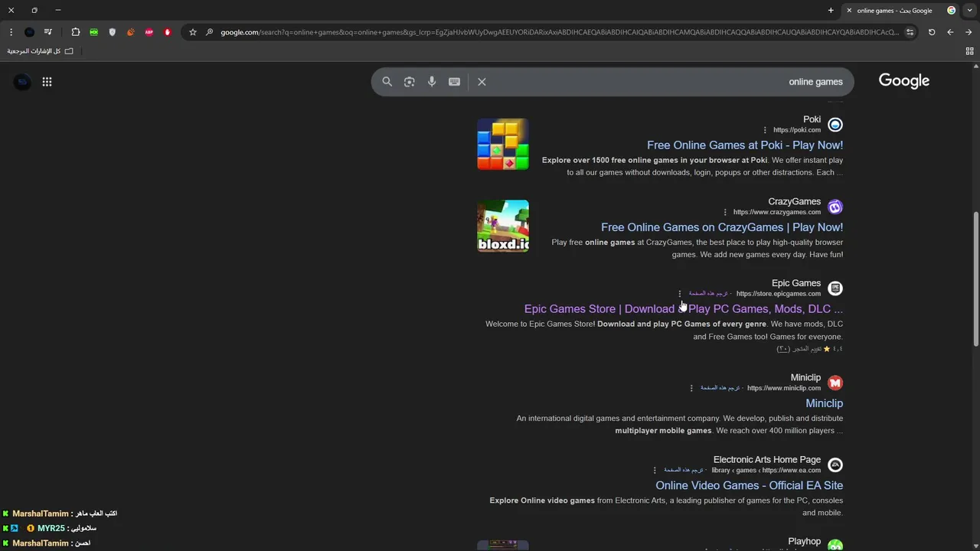This screenshot has height=551, width=980.
Task: Click the Playhop site name
Action: (x=804, y=541)
